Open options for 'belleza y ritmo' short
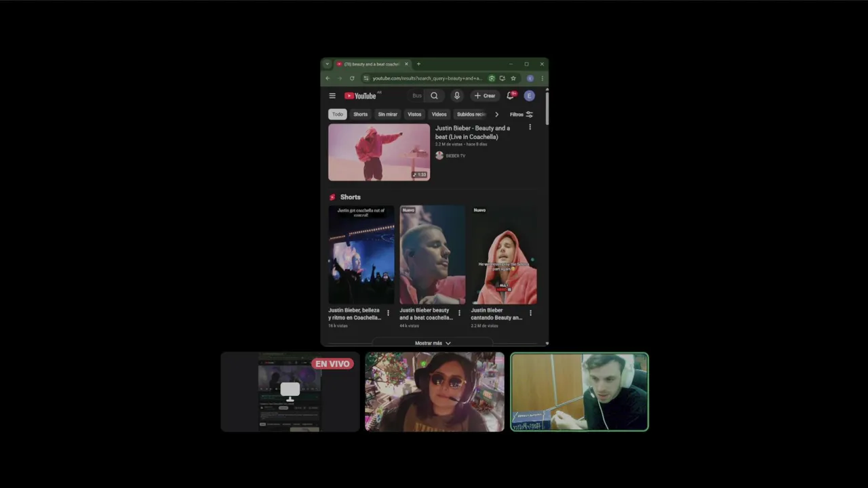Screen dimensions: 868x488 (x=388, y=313)
